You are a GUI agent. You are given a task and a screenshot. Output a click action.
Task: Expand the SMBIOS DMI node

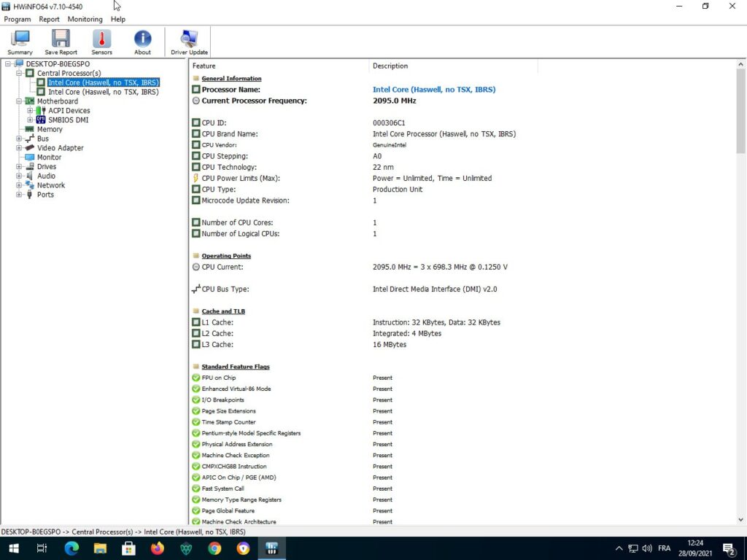coord(29,120)
